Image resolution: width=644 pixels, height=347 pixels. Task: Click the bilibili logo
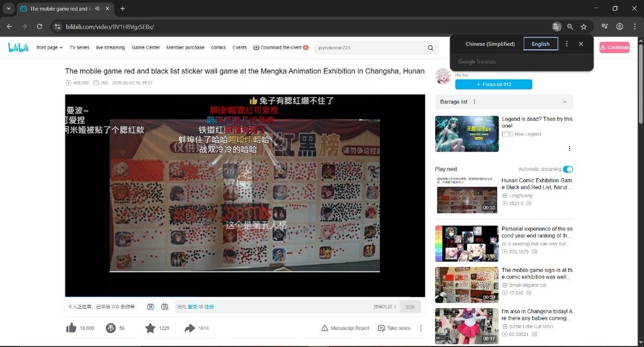tap(18, 47)
